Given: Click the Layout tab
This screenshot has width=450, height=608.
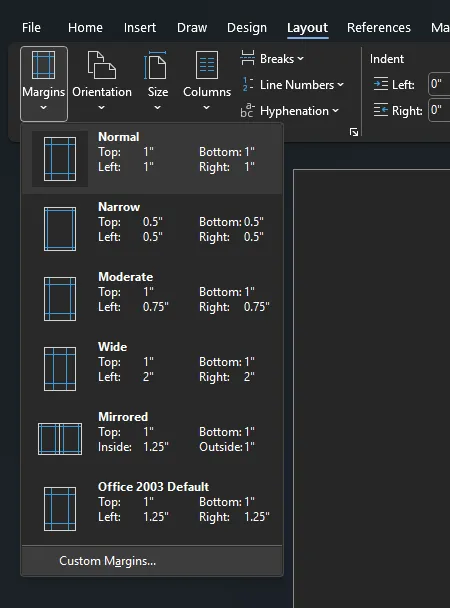Looking at the screenshot, I should [307, 28].
